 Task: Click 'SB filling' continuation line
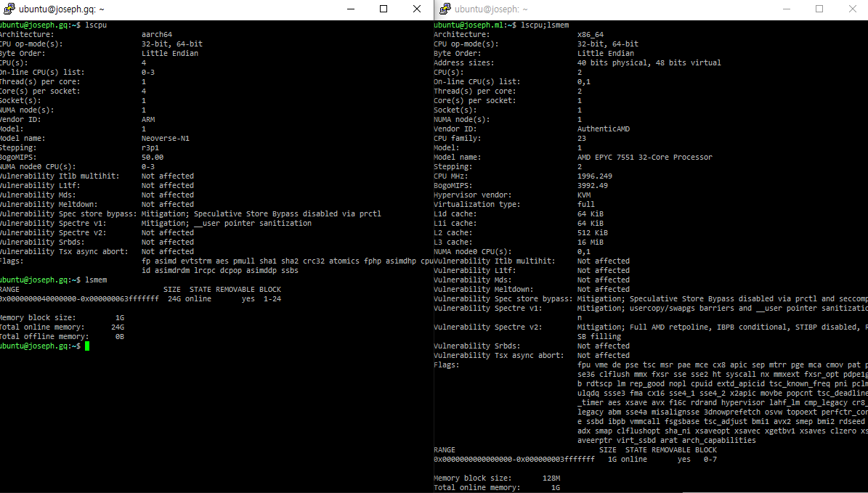599,336
